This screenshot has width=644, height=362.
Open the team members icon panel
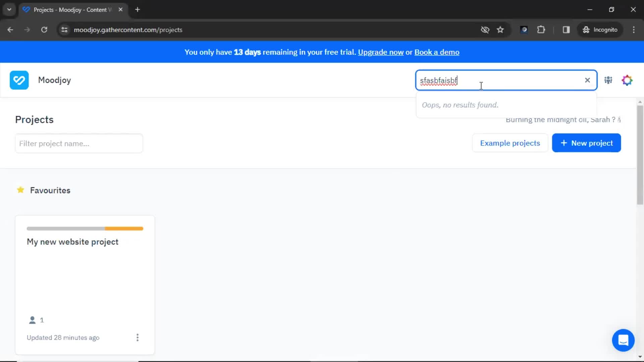pos(608,80)
